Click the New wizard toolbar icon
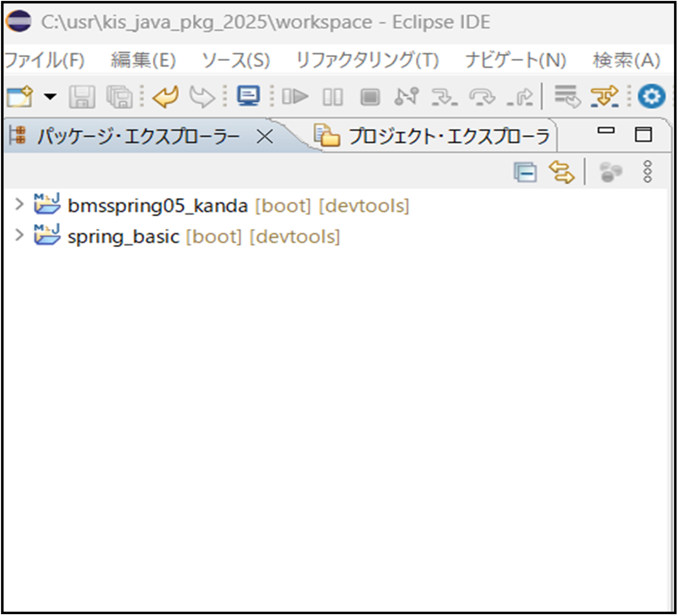Image resolution: width=677 pixels, height=616 pixels. tap(19, 97)
